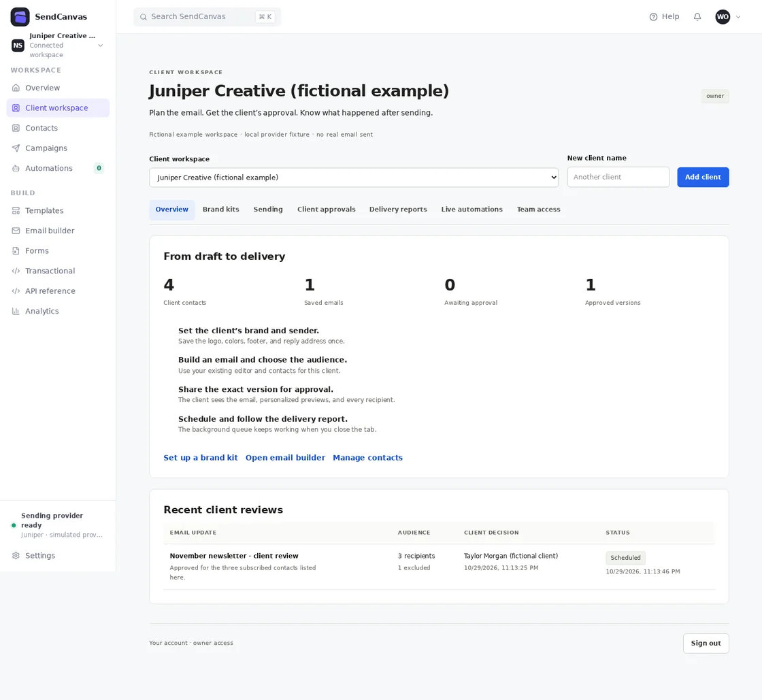Click the Automations count badge 0
The width and height of the screenshot is (762, 700).
coord(99,168)
